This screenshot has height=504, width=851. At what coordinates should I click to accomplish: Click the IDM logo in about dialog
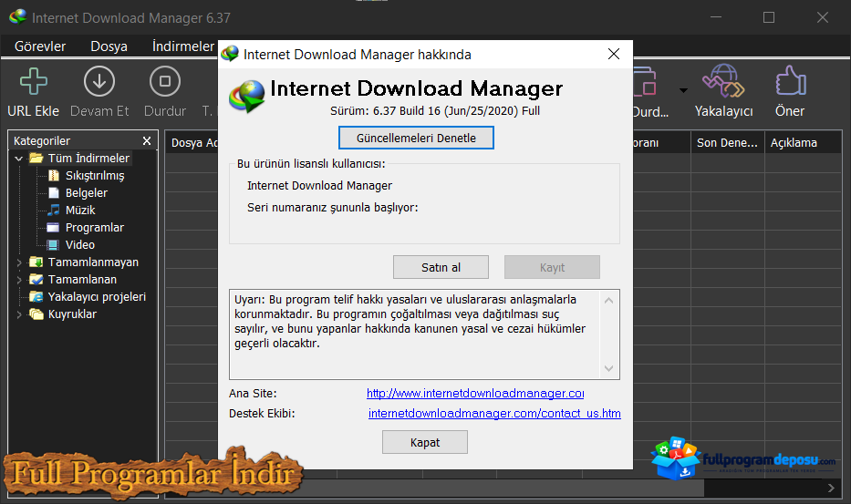247,97
